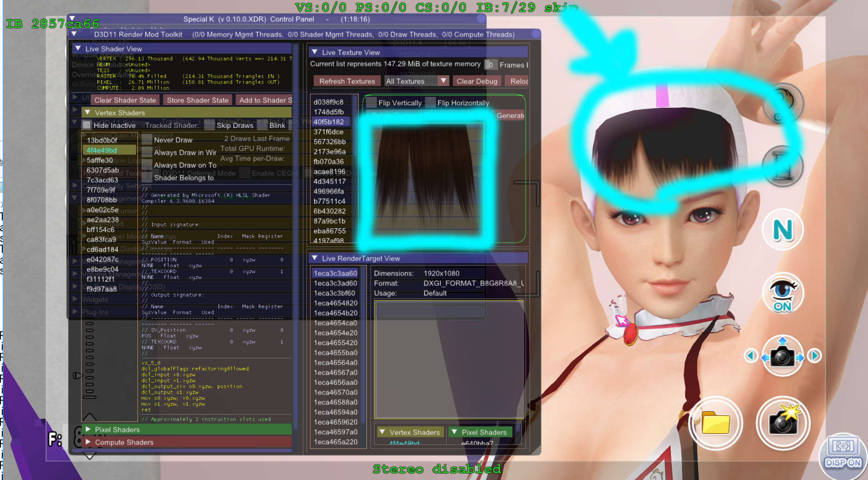Toggle Always Draw on Top checkbox
This screenshot has height=480, width=868.
tap(147, 165)
